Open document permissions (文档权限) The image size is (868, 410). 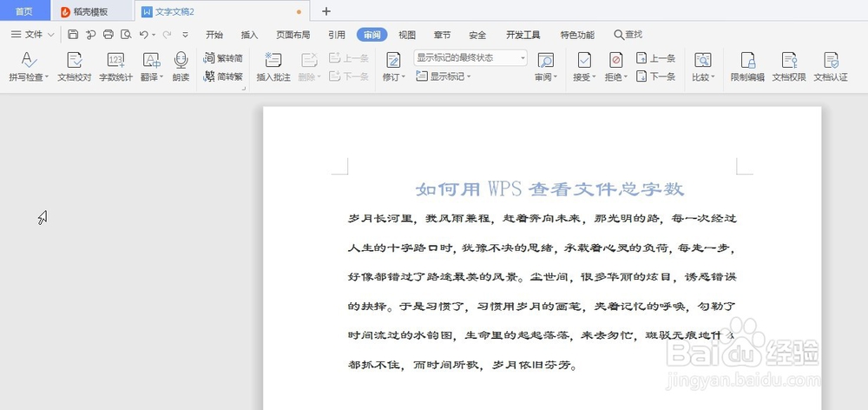(789, 67)
